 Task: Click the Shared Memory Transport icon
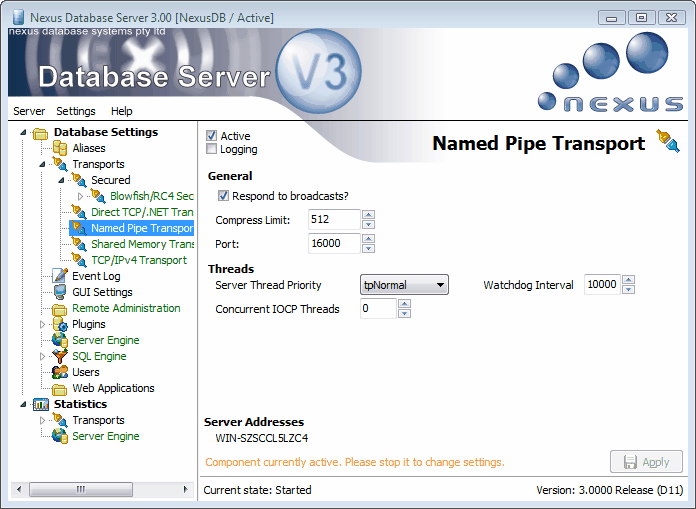click(x=79, y=244)
